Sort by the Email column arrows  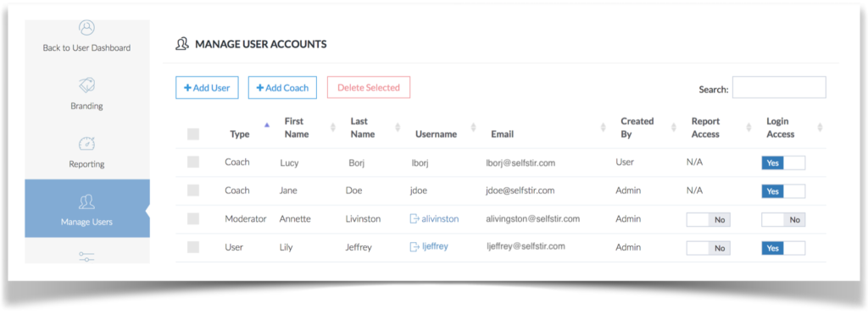[603, 128]
